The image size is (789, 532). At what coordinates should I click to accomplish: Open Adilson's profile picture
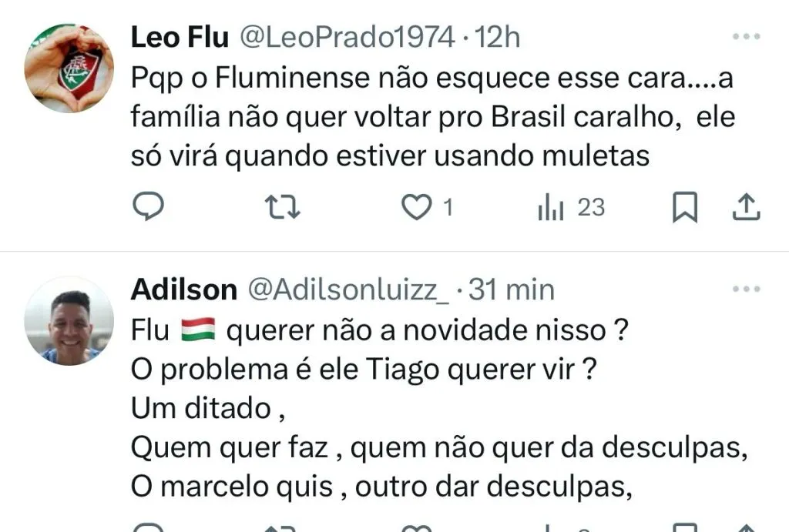pyautogui.click(x=69, y=321)
